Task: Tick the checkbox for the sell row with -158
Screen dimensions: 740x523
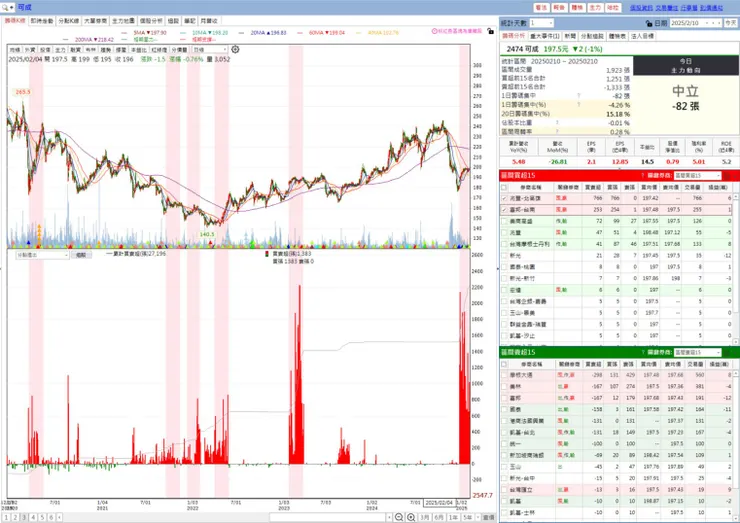Action: click(504, 409)
